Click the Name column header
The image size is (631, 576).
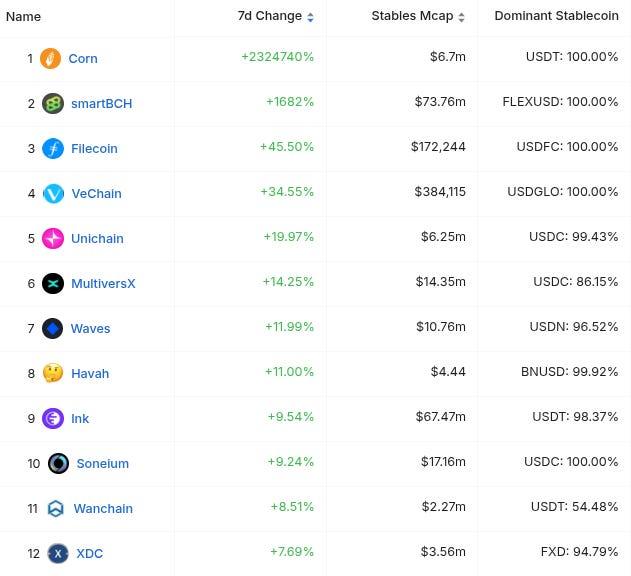coord(23,17)
